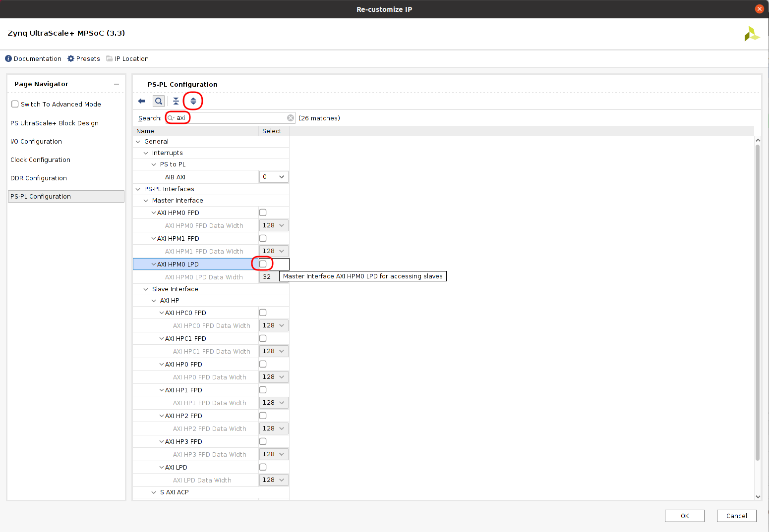Click the OK button

(684, 516)
